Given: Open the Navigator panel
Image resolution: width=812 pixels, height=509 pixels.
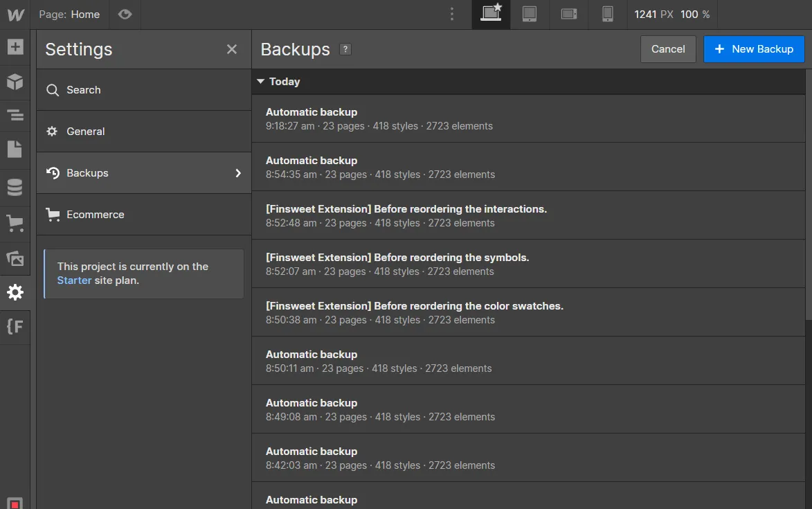Looking at the screenshot, I should 15,115.
